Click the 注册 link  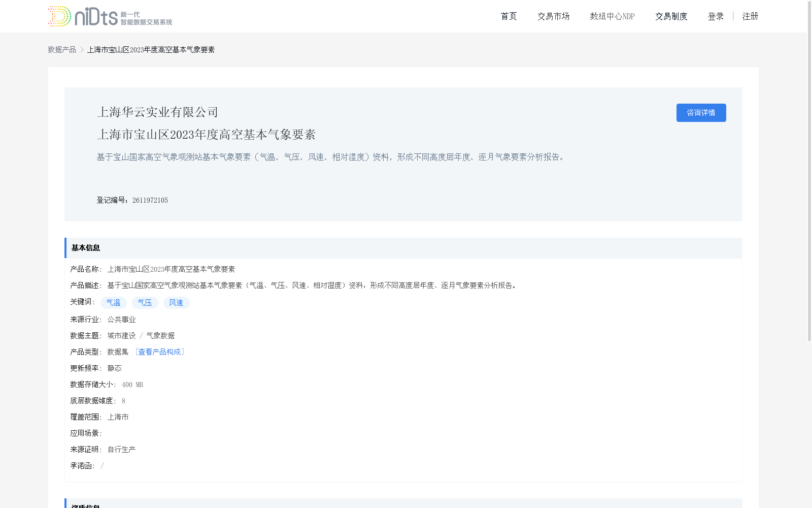coord(750,16)
